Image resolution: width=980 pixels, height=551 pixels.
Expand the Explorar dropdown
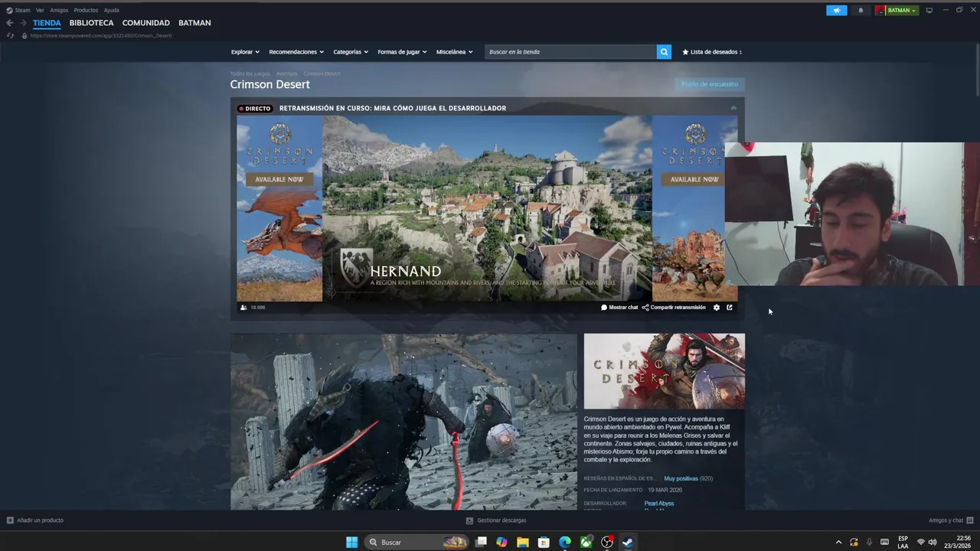click(245, 52)
